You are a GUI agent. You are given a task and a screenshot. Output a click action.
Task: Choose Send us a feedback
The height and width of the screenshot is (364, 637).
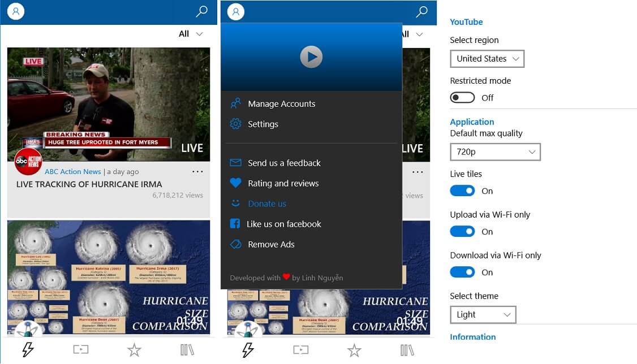pos(312,163)
